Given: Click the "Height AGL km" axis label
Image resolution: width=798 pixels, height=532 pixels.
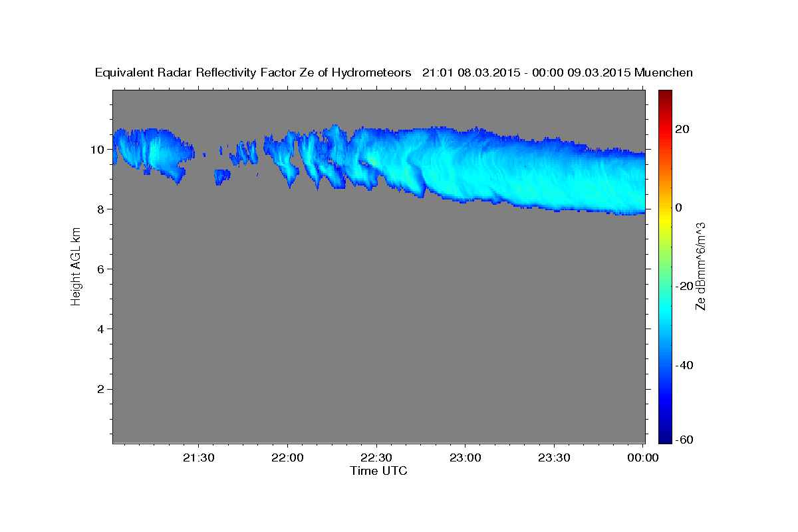Looking at the screenshot, I should (76, 267).
